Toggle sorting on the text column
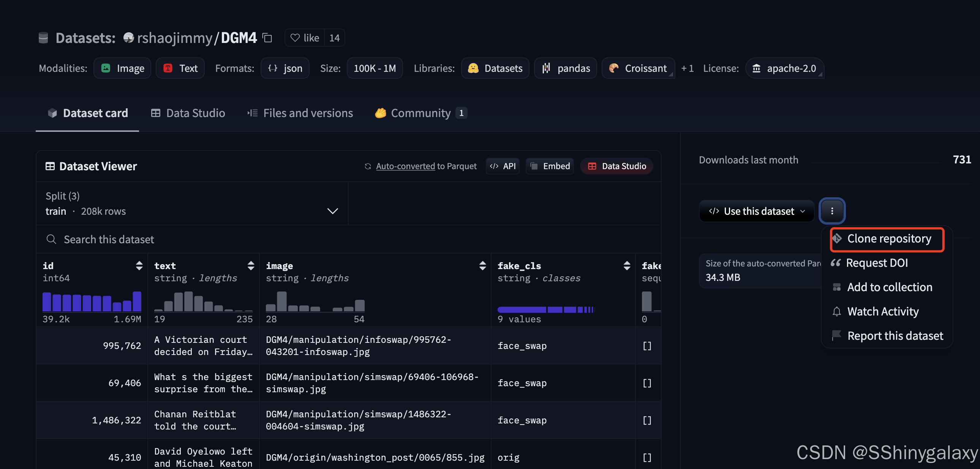980x469 pixels. pyautogui.click(x=251, y=266)
